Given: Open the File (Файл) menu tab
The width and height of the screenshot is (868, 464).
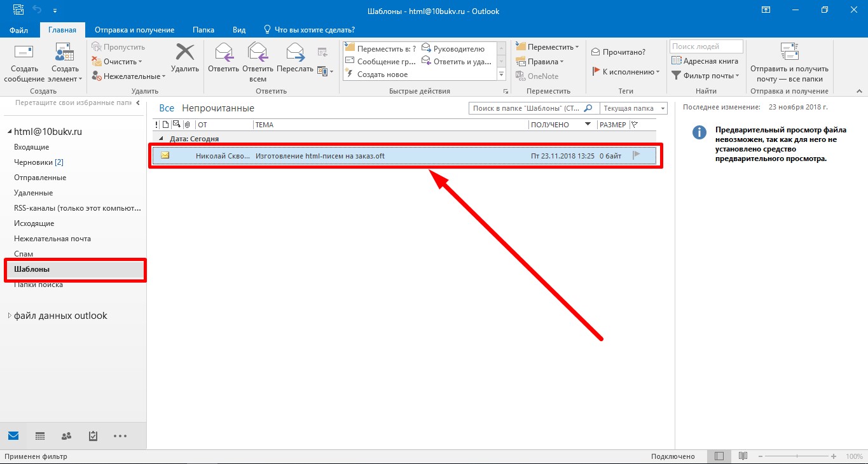Looking at the screenshot, I should [x=18, y=30].
